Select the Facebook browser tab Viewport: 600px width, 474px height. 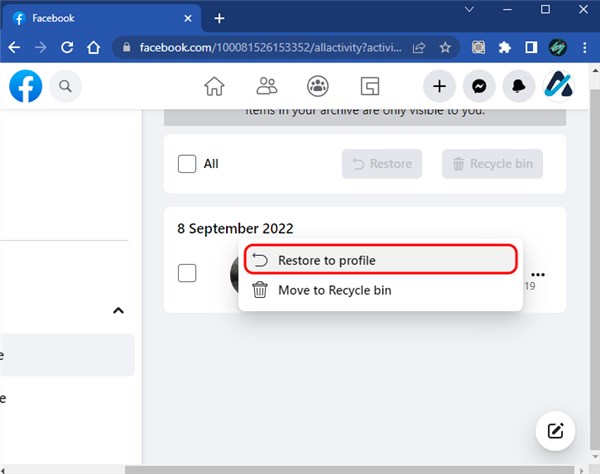click(x=101, y=18)
